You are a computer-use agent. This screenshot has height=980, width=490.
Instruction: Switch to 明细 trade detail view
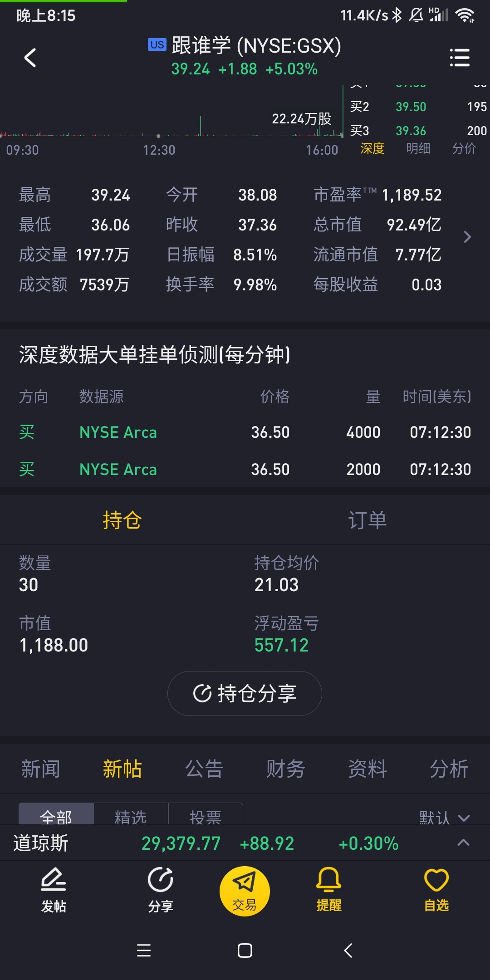[x=418, y=148]
